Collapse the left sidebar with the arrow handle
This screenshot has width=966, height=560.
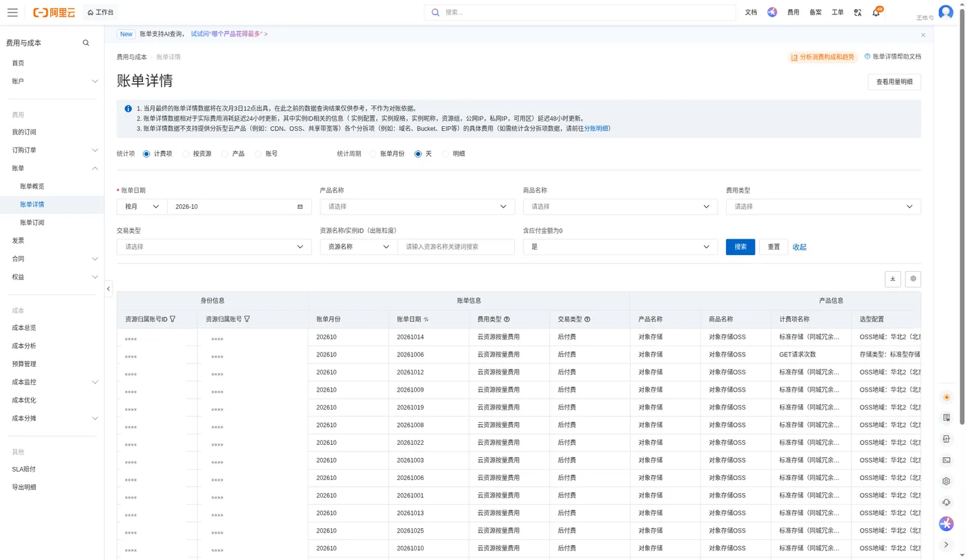[x=108, y=289]
